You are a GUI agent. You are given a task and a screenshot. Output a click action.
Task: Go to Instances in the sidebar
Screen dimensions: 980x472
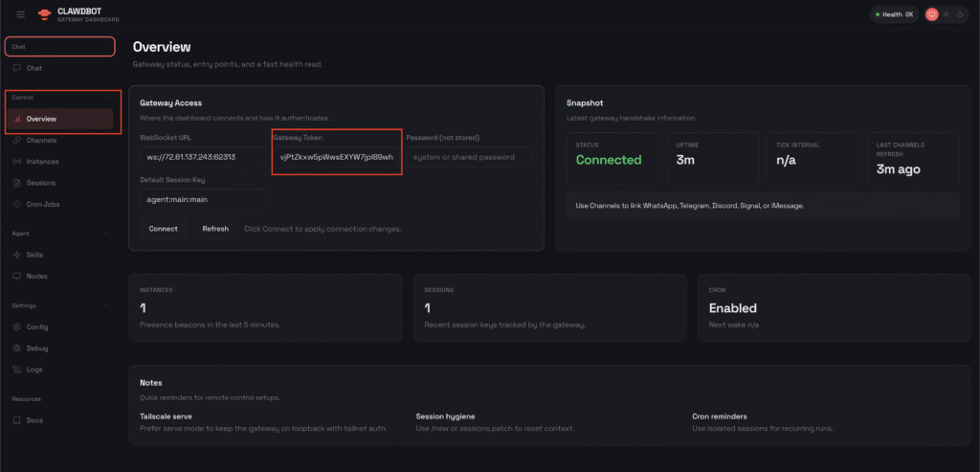[60, 161]
